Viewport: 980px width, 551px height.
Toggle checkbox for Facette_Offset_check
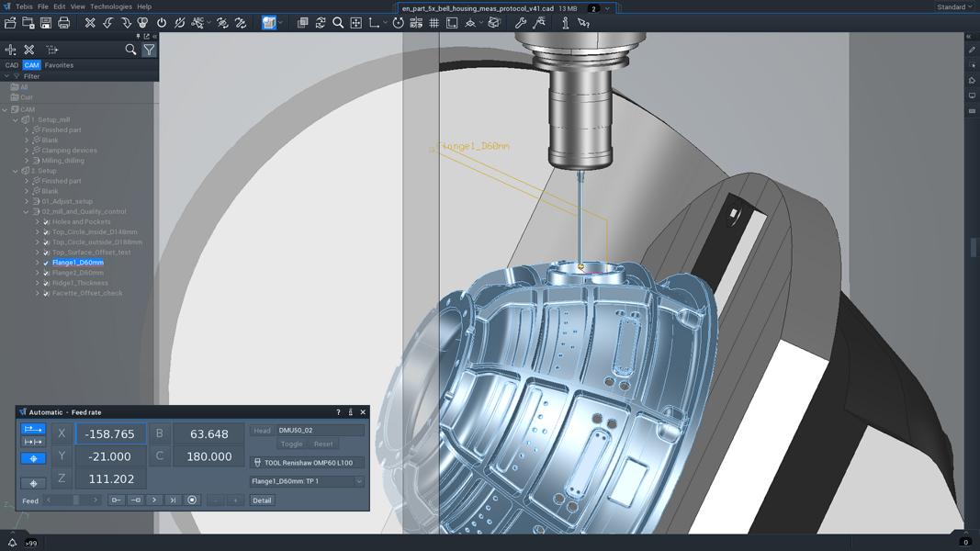[46, 293]
